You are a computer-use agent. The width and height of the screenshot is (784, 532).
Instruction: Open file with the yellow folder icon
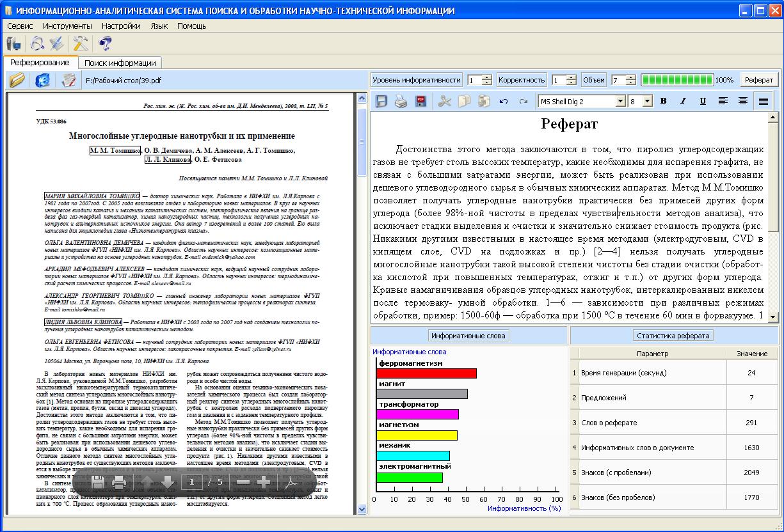[x=17, y=80]
